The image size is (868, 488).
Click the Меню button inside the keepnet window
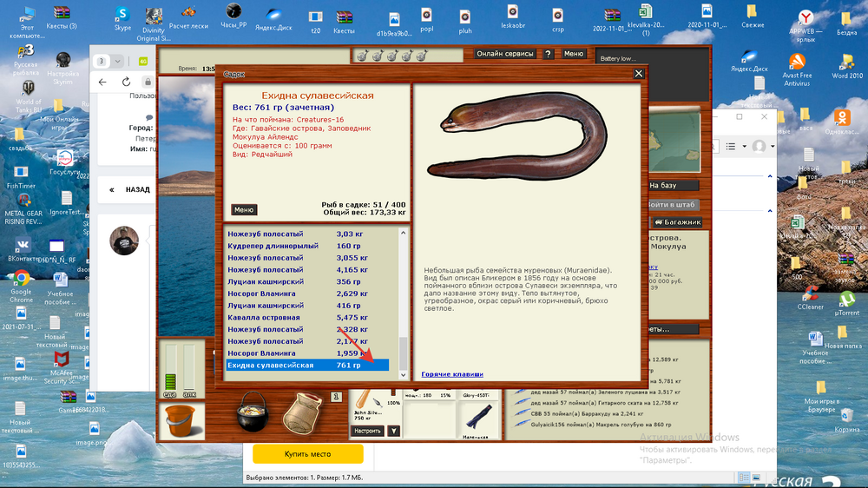[x=244, y=210]
